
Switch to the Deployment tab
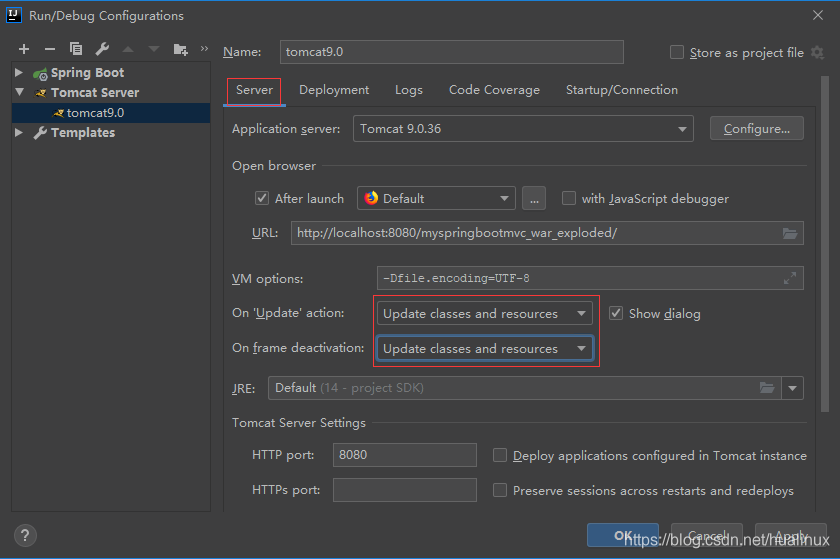[334, 90]
